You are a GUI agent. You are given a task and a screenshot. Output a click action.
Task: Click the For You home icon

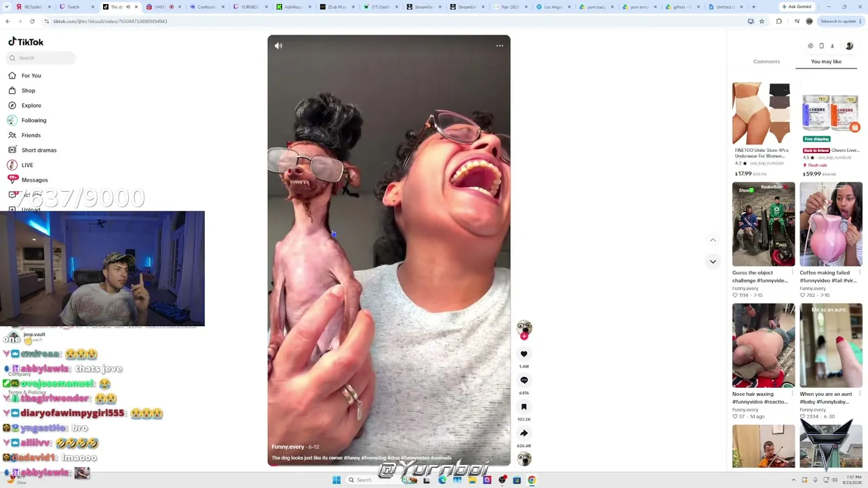coord(12,76)
